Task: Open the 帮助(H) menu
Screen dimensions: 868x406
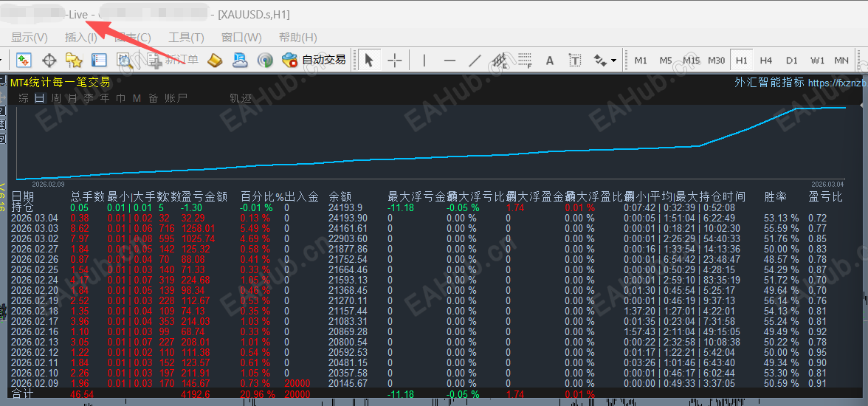Action: point(298,38)
